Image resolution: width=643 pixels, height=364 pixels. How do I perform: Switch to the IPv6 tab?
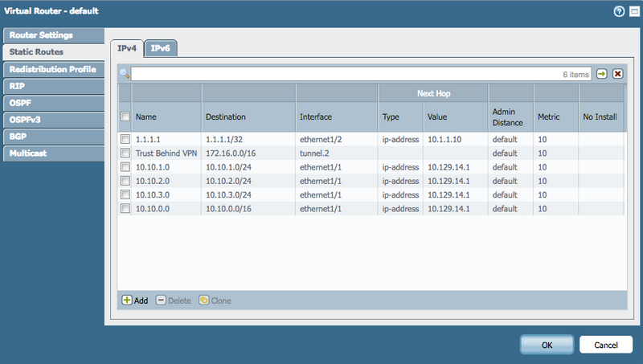pyautogui.click(x=161, y=48)
